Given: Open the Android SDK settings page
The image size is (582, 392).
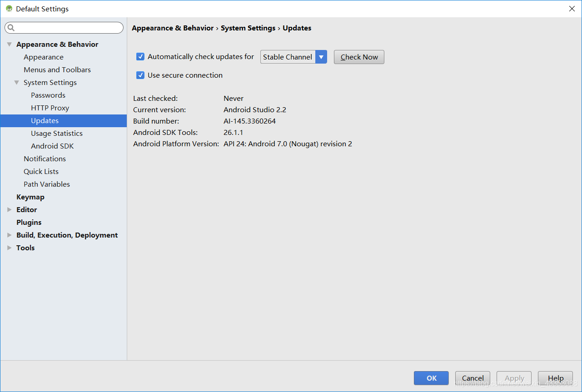Looking at the screenshot, I should [52, 146].
